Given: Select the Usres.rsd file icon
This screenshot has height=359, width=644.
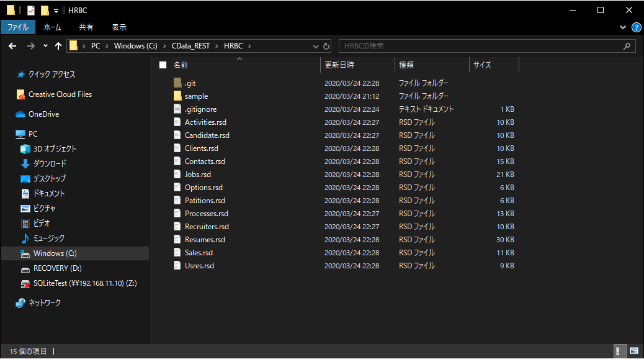Looking at the screenshot, I should pyautogui.click(x=177, y=266).
